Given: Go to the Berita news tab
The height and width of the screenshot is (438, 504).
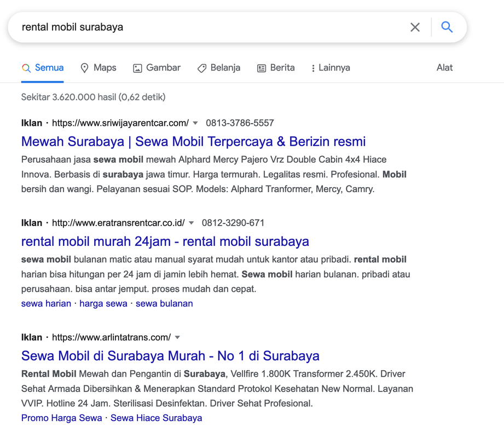Looking at the screenshot, I should coord(276,68).
